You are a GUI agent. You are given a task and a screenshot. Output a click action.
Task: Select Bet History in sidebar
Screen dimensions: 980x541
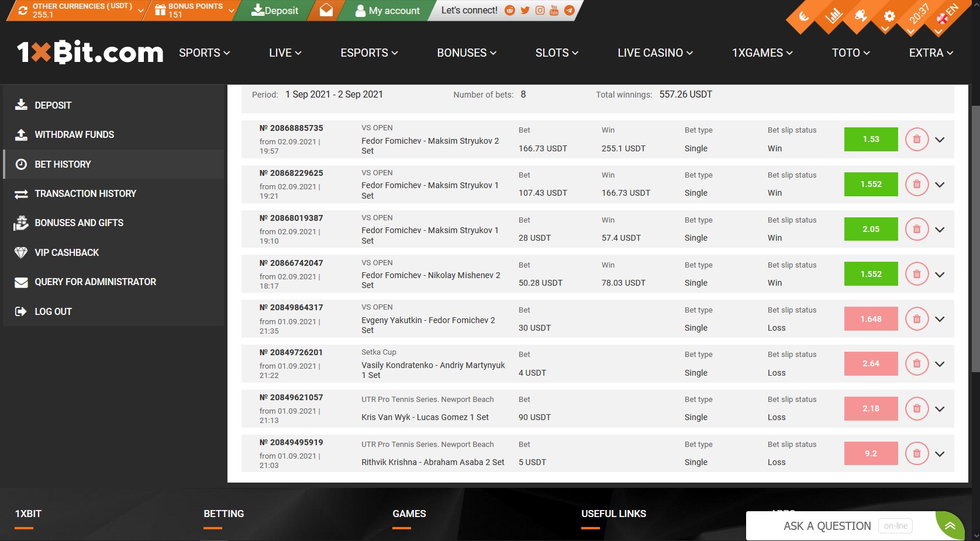click(114, 164)
